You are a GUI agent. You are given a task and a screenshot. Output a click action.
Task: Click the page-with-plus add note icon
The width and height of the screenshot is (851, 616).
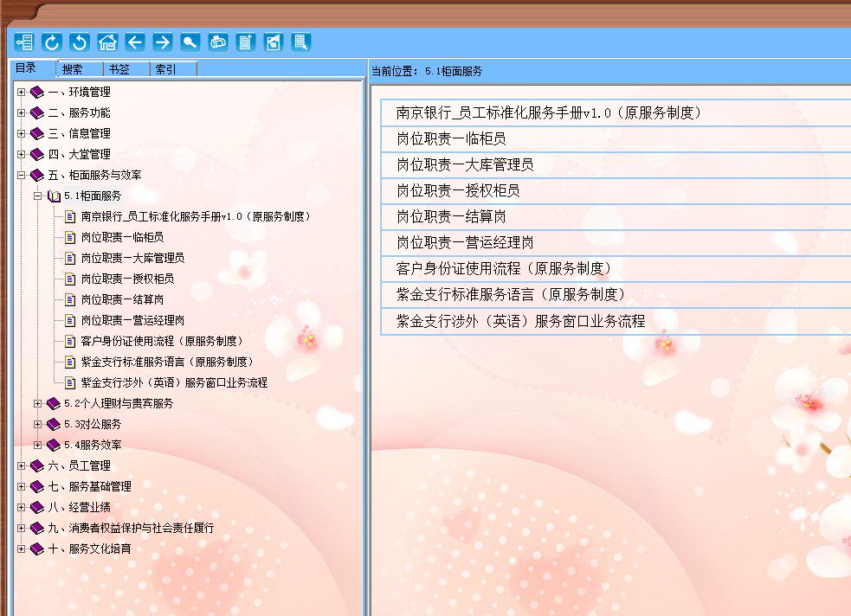click(x=246, y=42)
